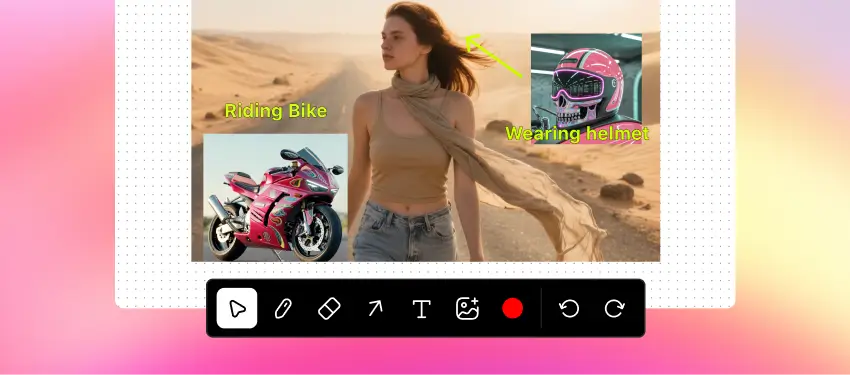Select the pencil draw tool
The width and height of the screenshot is (850, 375).
[x=283, y=308]
